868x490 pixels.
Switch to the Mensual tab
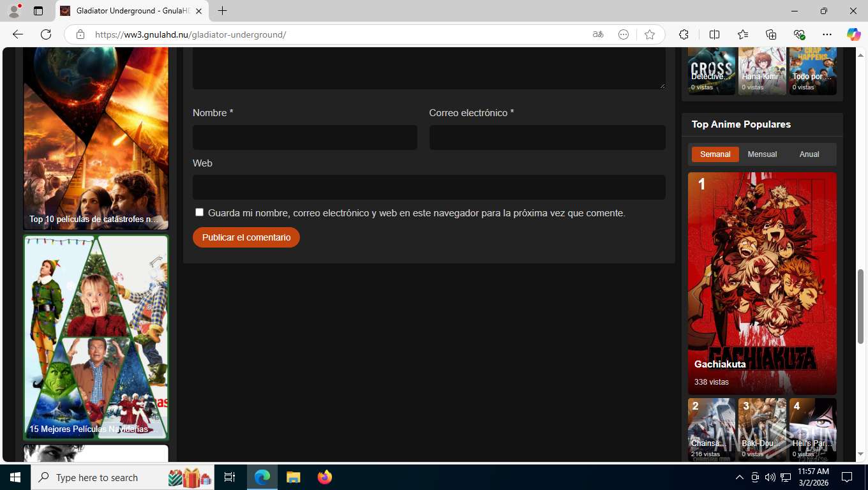tap(762, 154)
